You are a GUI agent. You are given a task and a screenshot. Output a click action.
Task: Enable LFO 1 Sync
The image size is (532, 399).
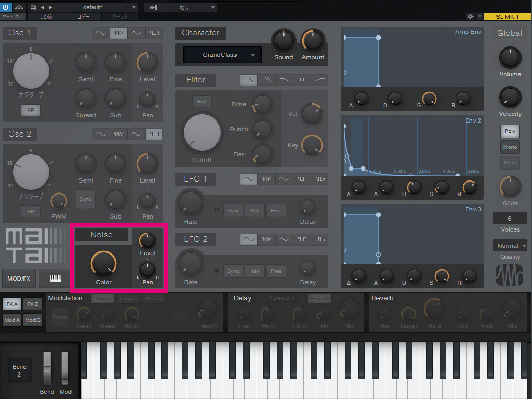click(x=233, y=211)
